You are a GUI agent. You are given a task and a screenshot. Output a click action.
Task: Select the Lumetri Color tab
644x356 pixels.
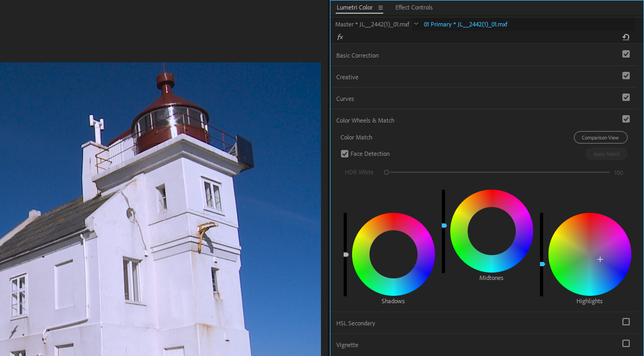(355, 7)
